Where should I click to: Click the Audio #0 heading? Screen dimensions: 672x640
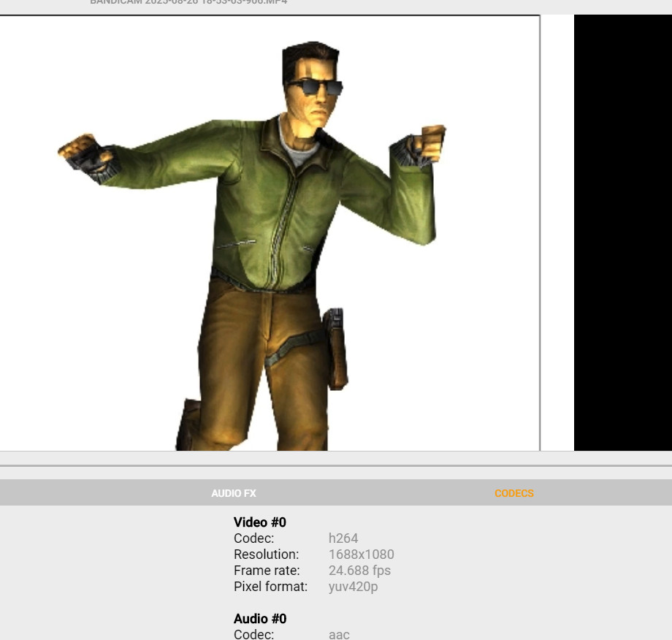[x=260, y=619]
